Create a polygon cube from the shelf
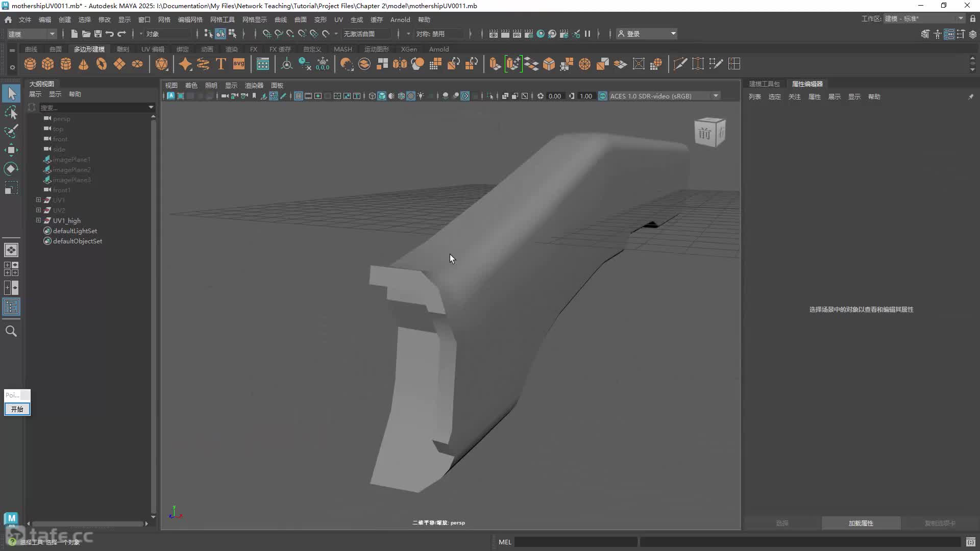This screenshot has height=551, width=980. (x=48, y=64)
